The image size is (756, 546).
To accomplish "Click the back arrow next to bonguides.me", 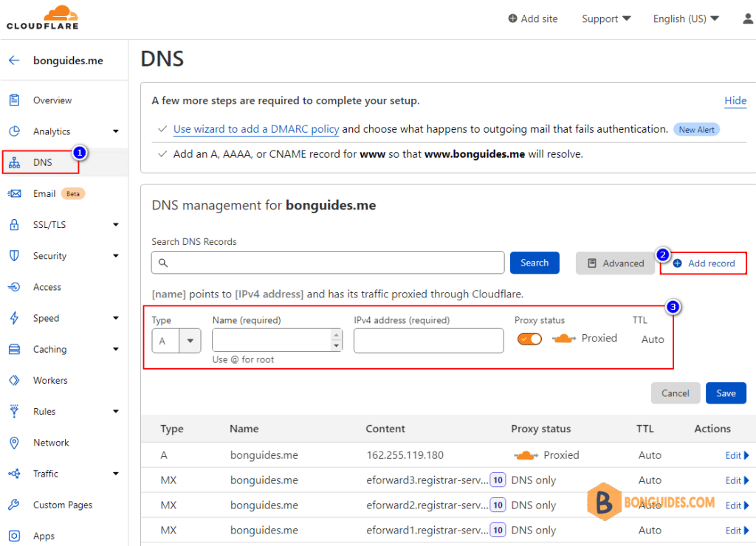I will click(x=14, y=61).
